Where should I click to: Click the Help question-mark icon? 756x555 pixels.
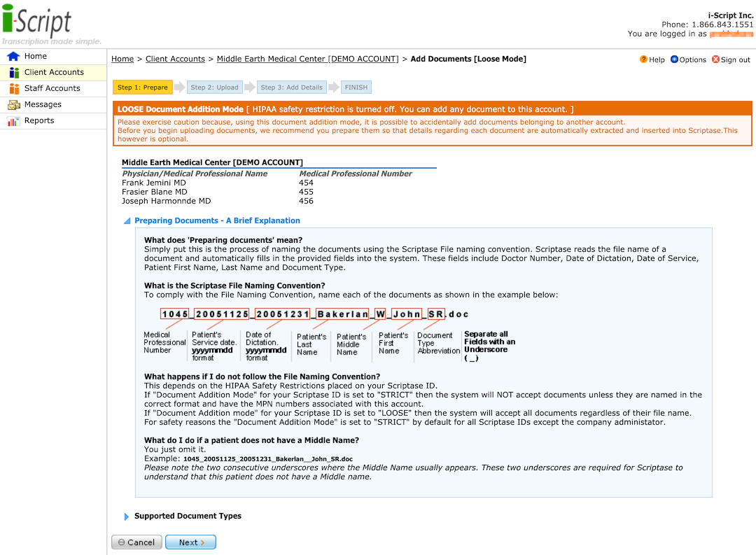[x=643, y=59]
